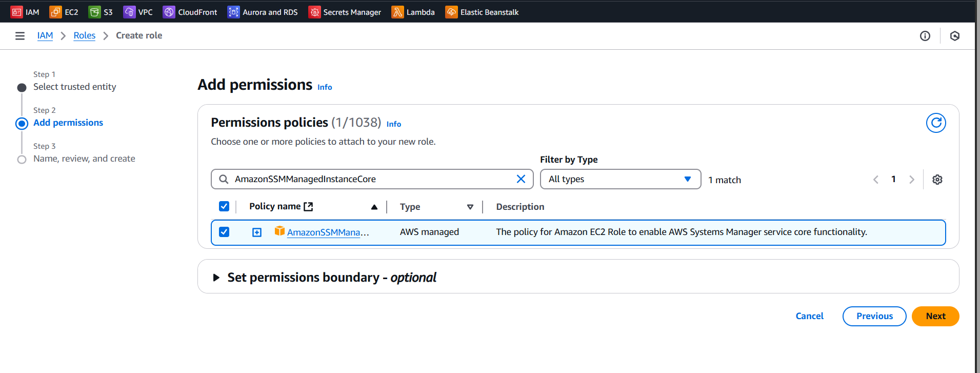The width and height of the screenshot is (980, 373).
Task: Click the policy search input field
Action: 372,179
